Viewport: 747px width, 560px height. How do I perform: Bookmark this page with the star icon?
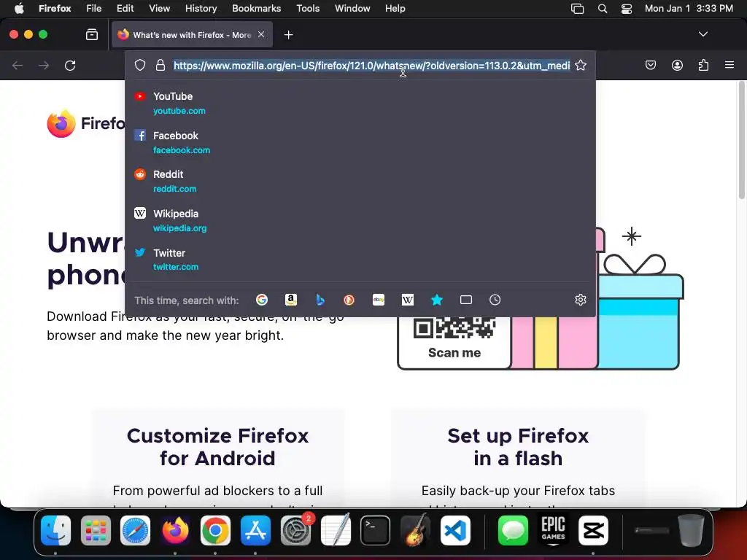[580, 65]
